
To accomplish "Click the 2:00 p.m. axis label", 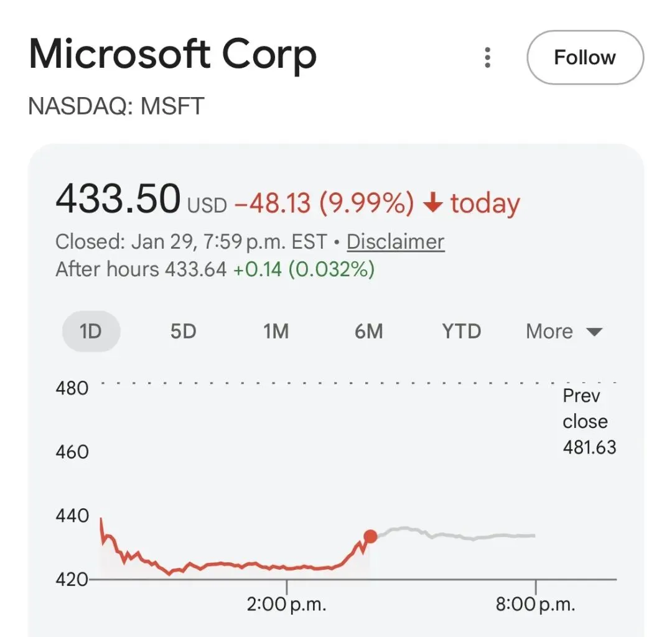I will tap(286, 604).
